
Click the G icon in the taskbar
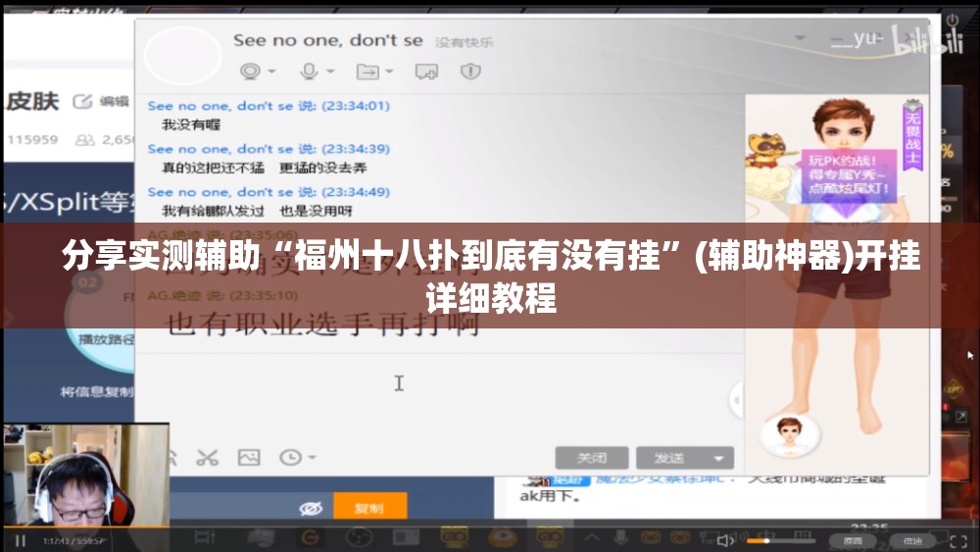310,537
